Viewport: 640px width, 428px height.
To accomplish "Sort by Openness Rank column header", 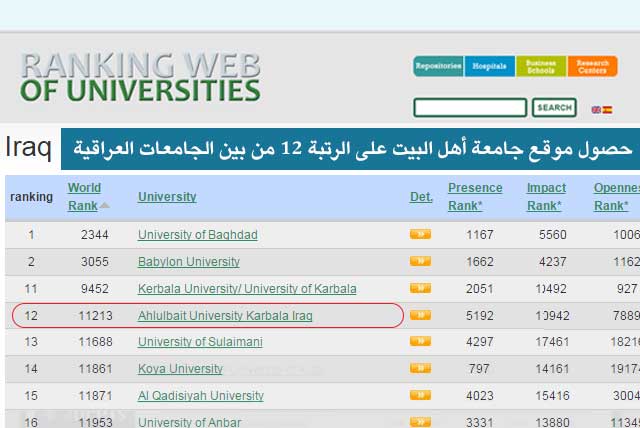I will 617,197.
